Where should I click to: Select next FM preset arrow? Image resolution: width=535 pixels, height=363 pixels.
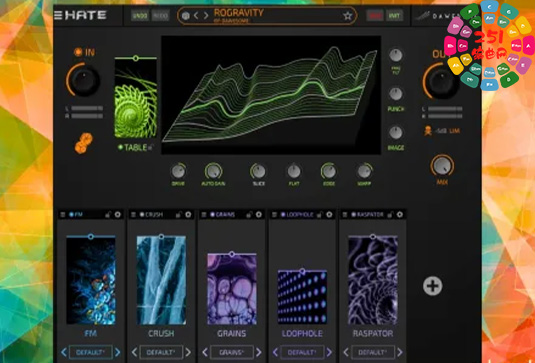point(117,352)
